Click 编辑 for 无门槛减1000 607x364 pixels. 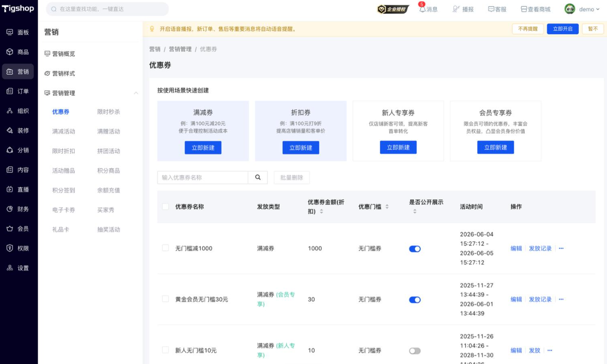click(516, 249)
